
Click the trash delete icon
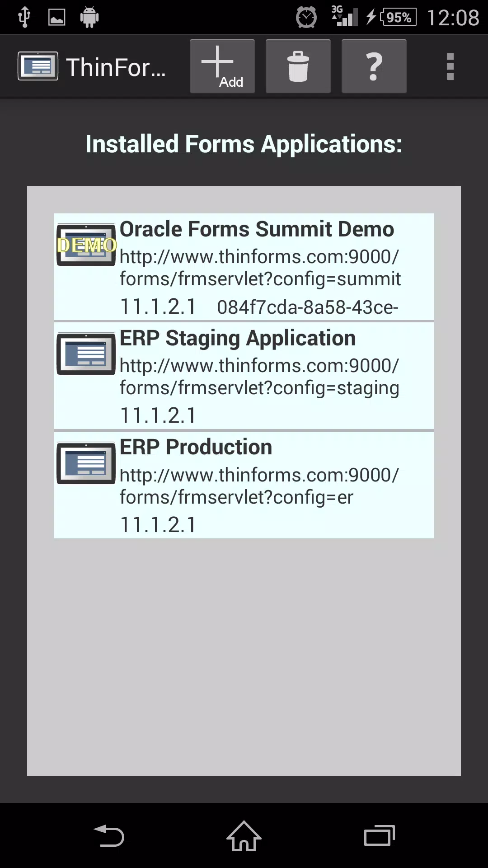[298, 66]
